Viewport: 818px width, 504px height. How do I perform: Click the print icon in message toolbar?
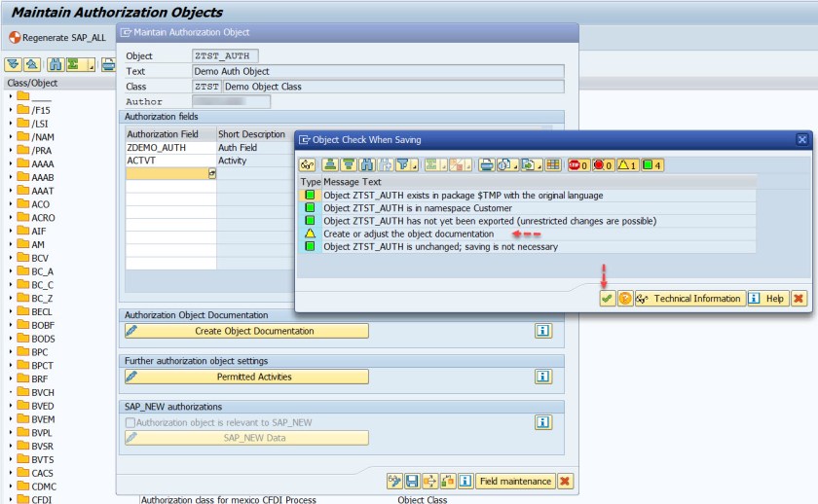tap(486, 165)
